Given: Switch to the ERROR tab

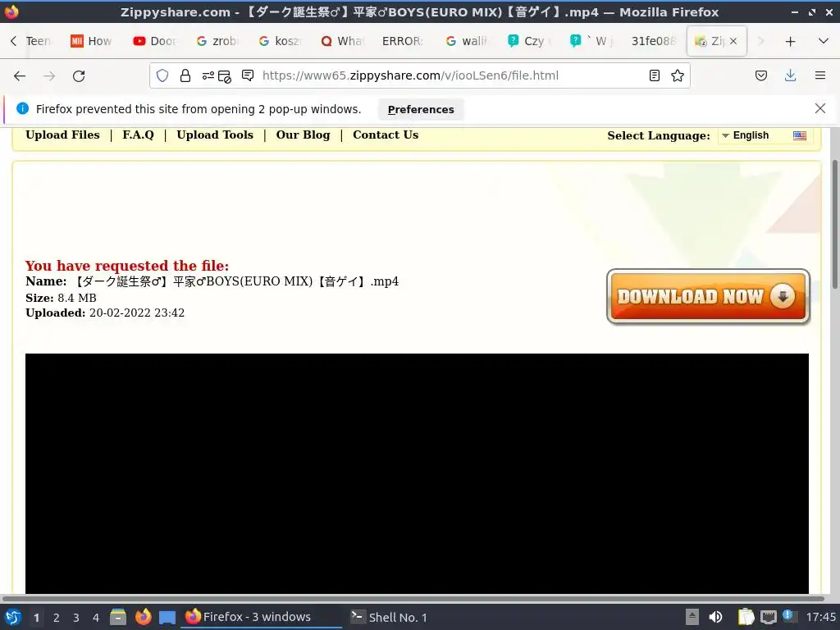Looking at the screenshot, I should (404, 41).
